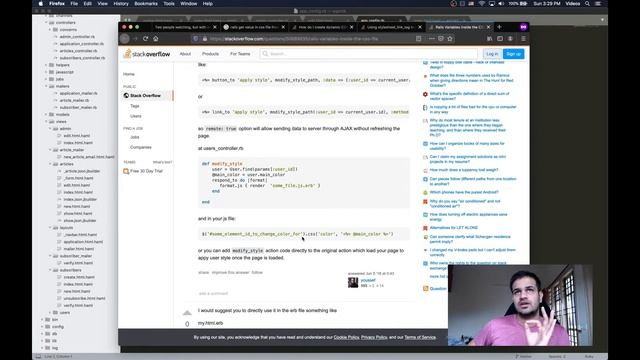Open macOS Notification Center icon
640x360 pixels.
tap(598, 4)
